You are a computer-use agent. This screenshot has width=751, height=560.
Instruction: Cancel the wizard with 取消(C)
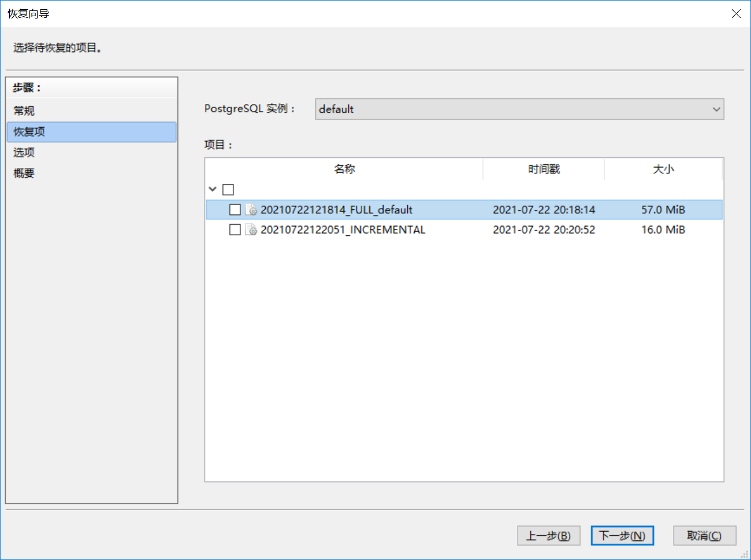click(x=704, y=536)
